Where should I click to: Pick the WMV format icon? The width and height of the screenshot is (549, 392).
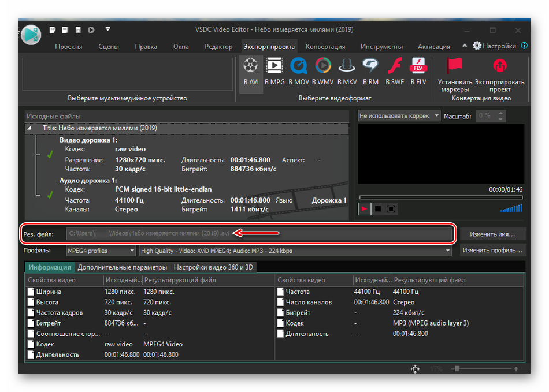[322, 72]
